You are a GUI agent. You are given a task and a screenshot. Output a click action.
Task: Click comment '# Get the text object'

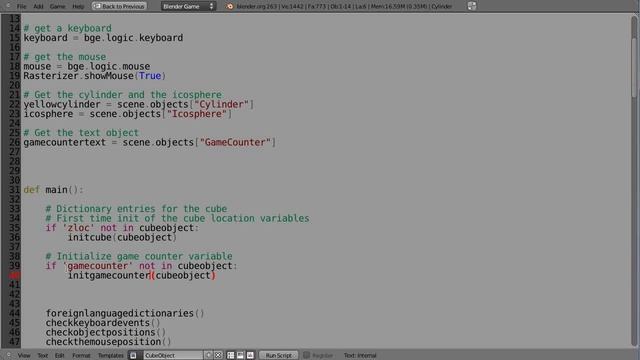(81, 133)
